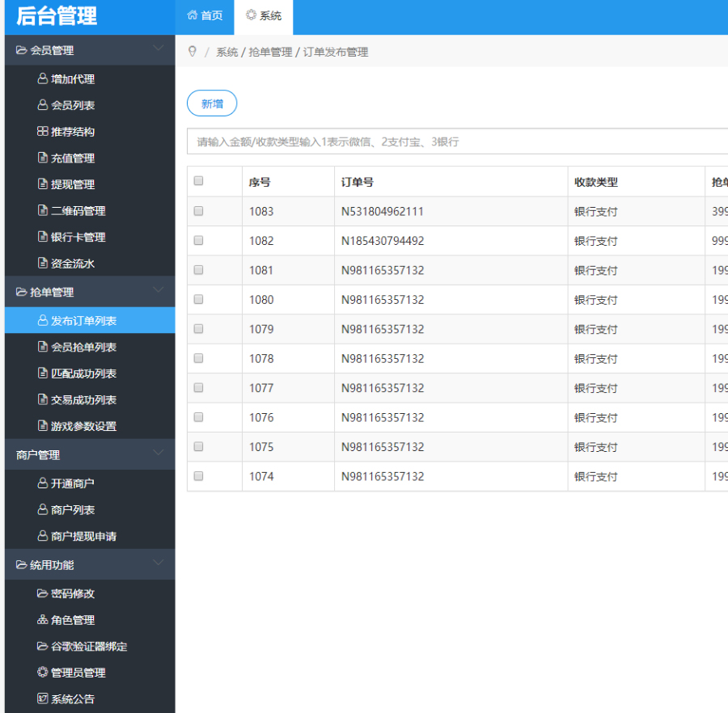Select the checkbox for order 1078
The height and width of the screenshot is (713, 728).
(199, 358)
